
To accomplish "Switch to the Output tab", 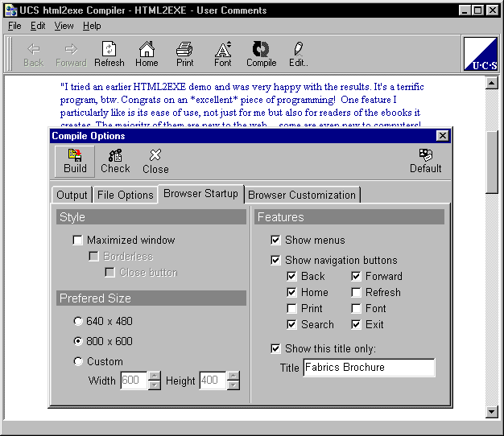I will click(72, 195).
